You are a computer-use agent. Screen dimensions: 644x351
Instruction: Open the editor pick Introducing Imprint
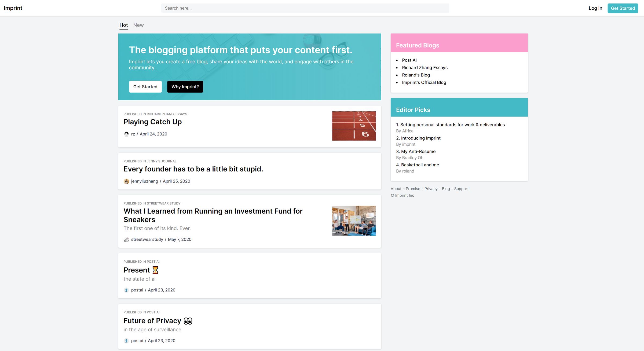[420, 138]
